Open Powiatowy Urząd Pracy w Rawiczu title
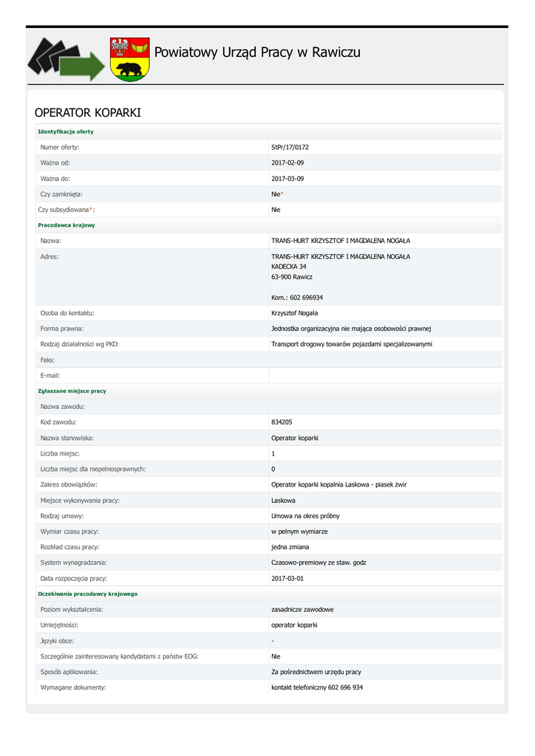Image resolution: width=535 pixels, height=756 pixels. (x=257, y=52)
